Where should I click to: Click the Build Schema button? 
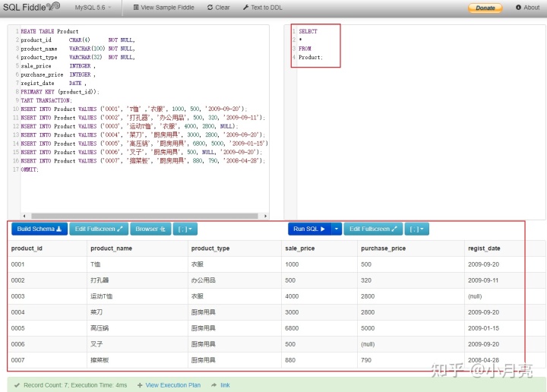point(40,229)
